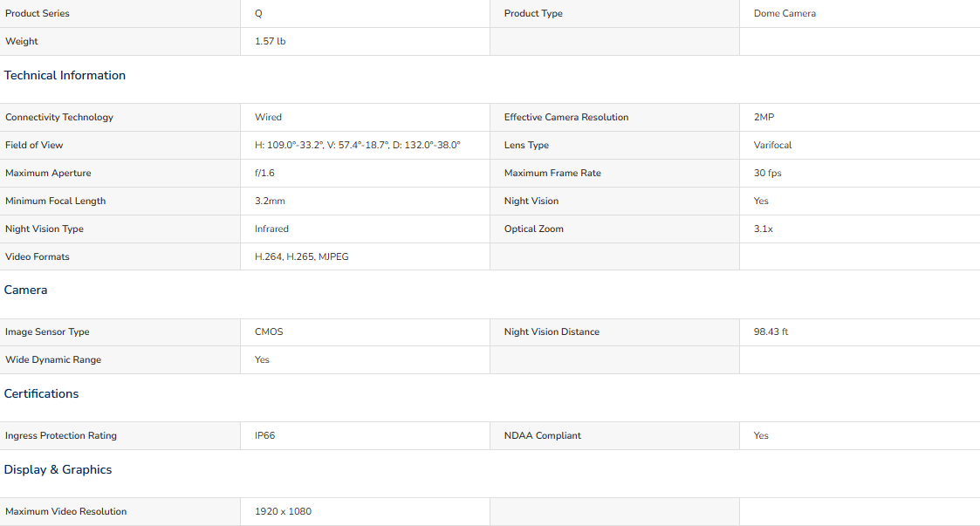Select the Dome Camera product type value
Image resolution: width=980 pixels, height=526 pixels.
pyautogui.click(x=785, y=13)
